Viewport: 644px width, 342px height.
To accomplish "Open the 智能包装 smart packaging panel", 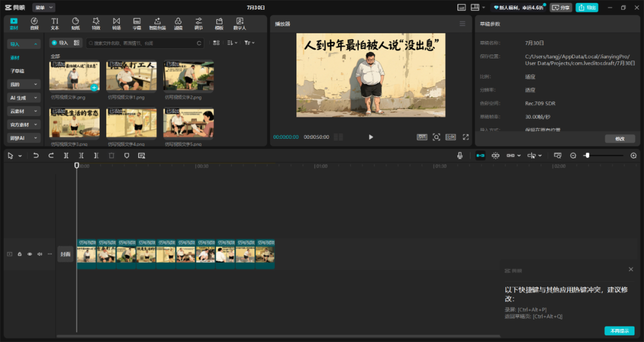I will pos(157,23).
